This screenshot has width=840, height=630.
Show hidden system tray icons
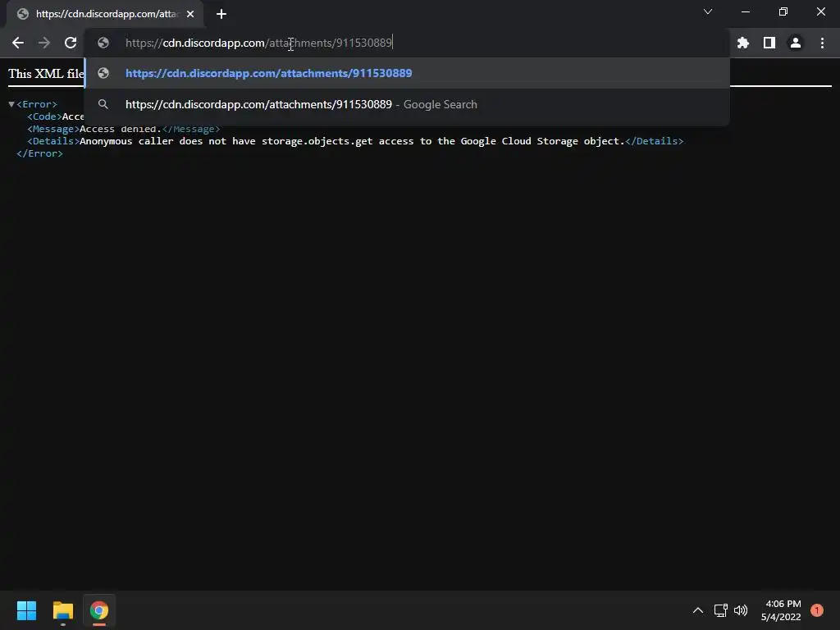698,610
